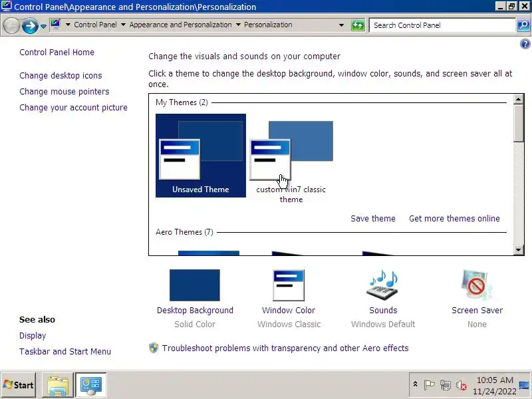Click the Start button
532x399 pixels.
coord(19,385)
